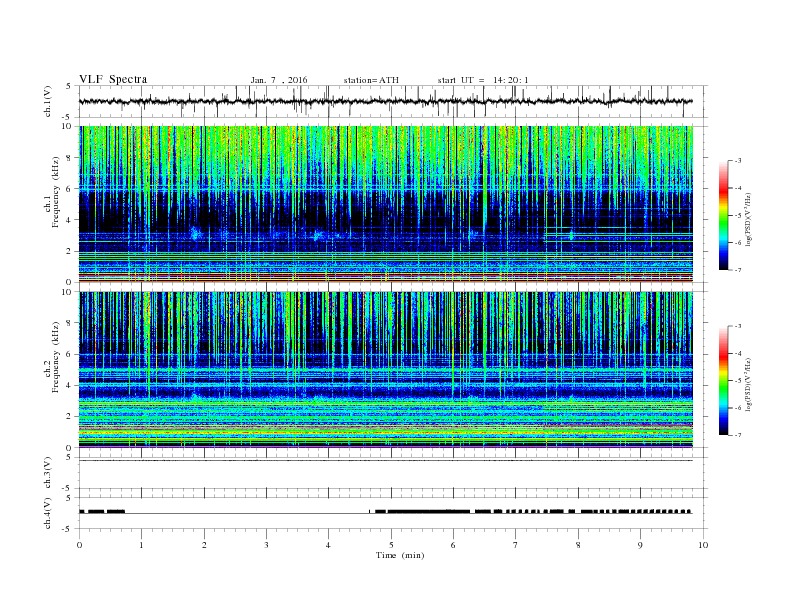Click the "10" kHz tick on ch.2 frequency axis
792x612 pixels.
click(67, 292)
